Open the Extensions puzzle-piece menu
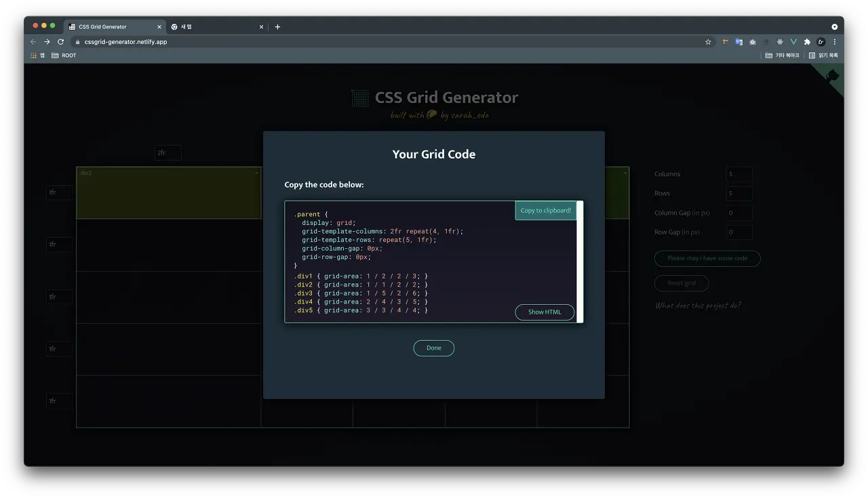Screen dimensions: 868x498 pos(807,42)
